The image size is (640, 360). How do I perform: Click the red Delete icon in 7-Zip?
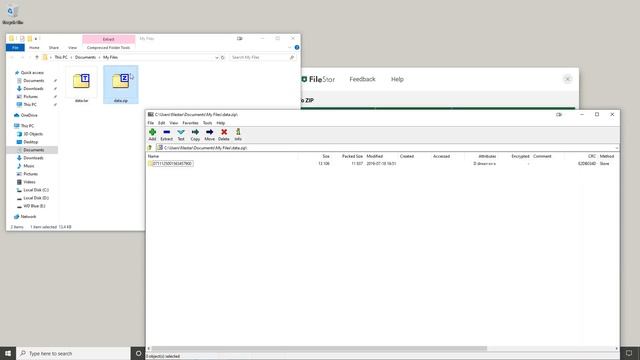tap(224, 134)
